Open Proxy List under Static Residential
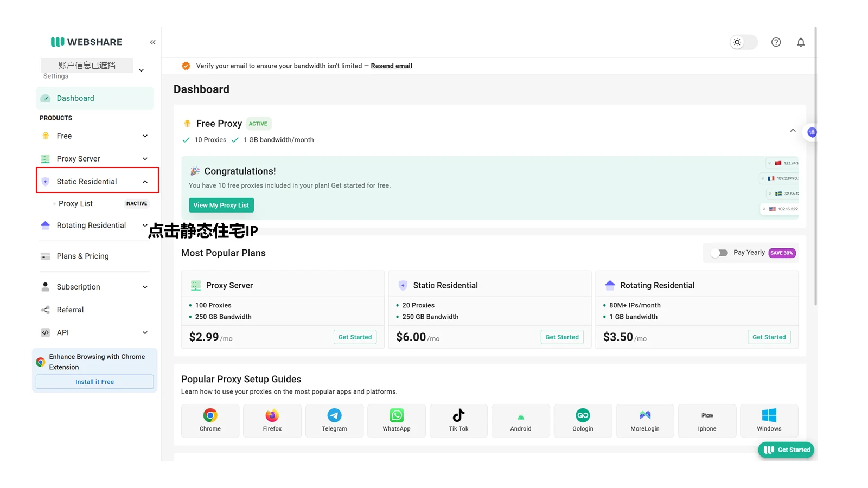The height and width of the screenshot is (488, 868). [75, 203]
